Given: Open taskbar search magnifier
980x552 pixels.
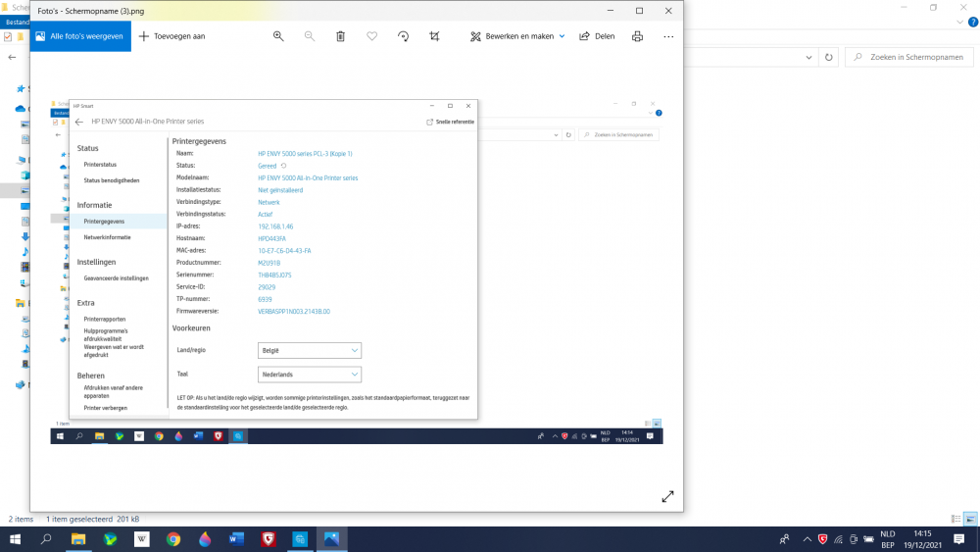Looking at the screenshot, I should click(x=46, y=539).
